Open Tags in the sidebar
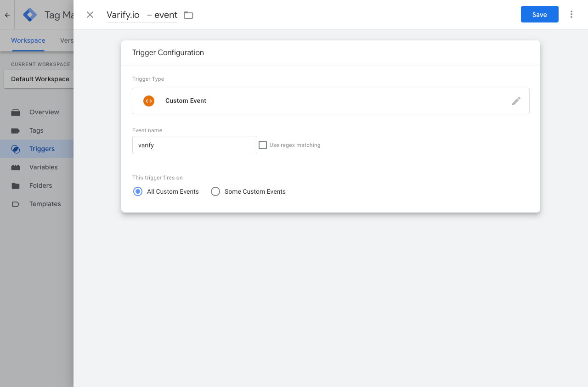Screen dimensions: 588x387 click(36, 130)
